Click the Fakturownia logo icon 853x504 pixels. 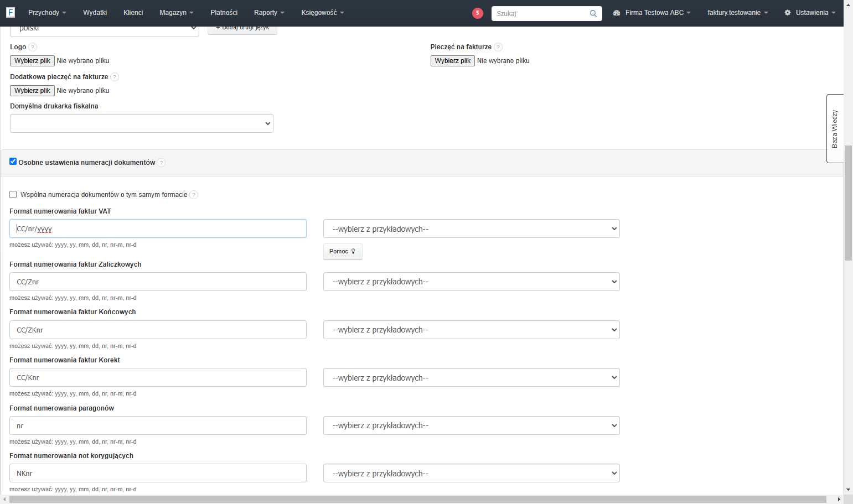coord(10,12)
